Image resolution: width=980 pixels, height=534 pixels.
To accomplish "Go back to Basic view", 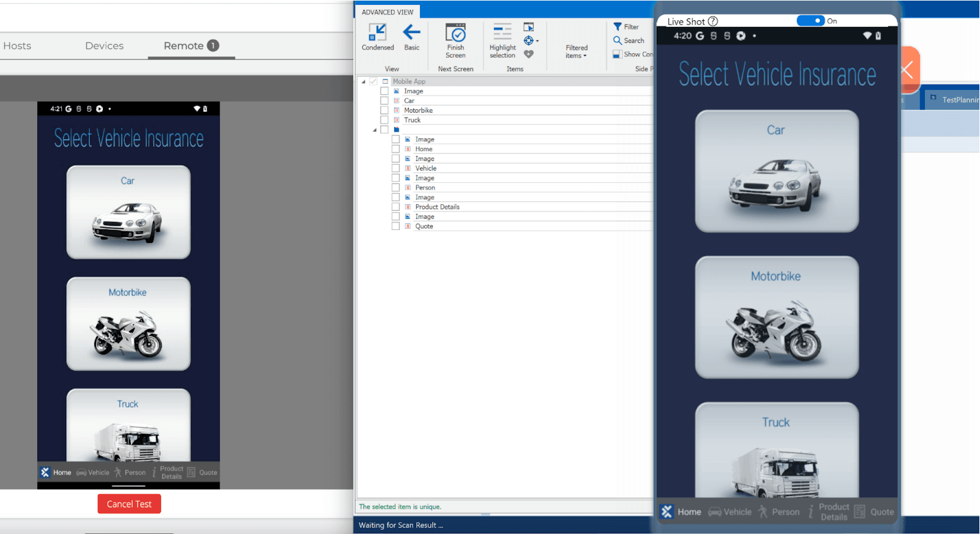I will (x=412, y=37).
